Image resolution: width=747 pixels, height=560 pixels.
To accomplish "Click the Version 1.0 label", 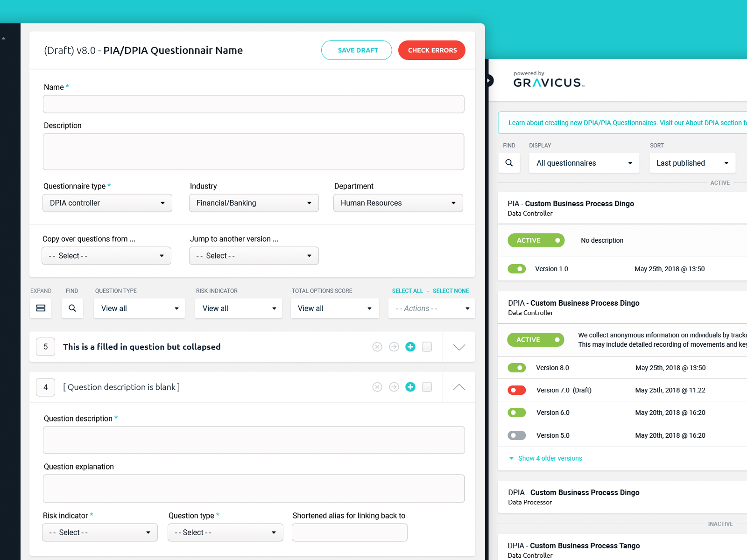I will [551, 269].
